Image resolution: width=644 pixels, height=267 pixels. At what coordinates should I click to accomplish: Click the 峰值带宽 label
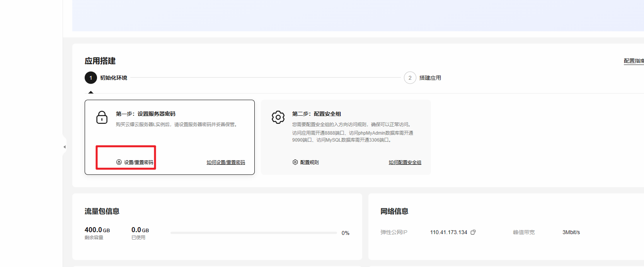coord(524,232)
